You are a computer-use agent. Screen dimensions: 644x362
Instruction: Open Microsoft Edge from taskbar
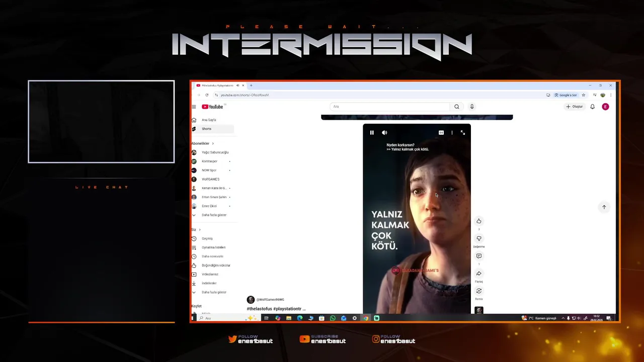(x=300, y=318)
